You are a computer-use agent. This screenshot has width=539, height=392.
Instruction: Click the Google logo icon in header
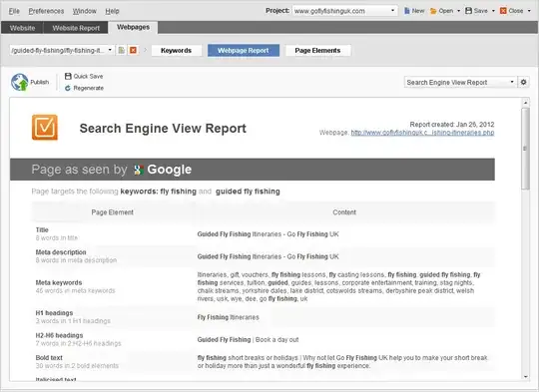click(139, 170)
